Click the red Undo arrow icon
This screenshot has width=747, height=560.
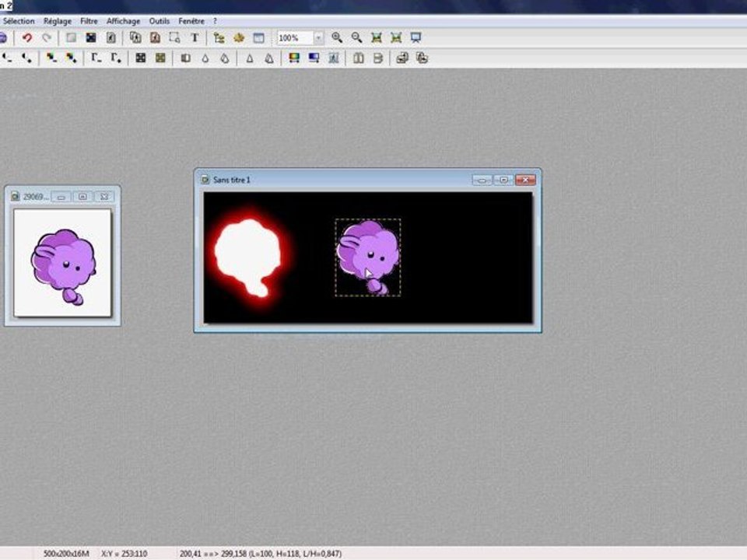[x=27, y=37]
